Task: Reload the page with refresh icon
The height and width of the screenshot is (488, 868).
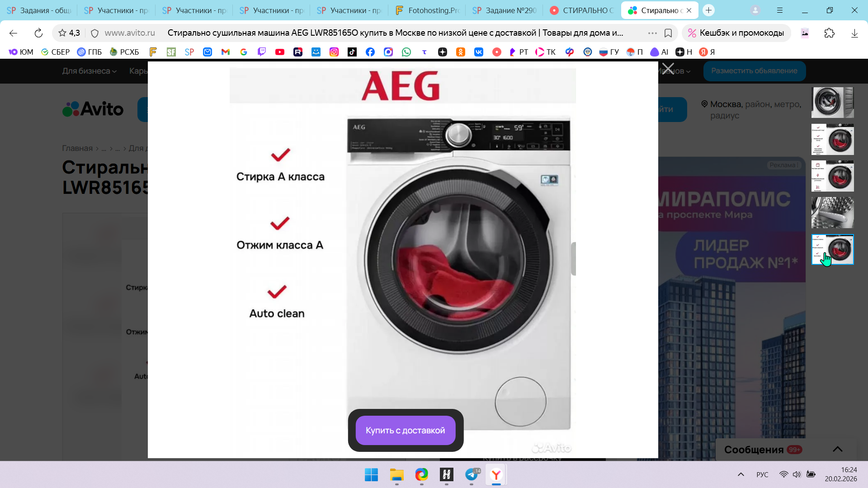Action: [x=38, y=33]
